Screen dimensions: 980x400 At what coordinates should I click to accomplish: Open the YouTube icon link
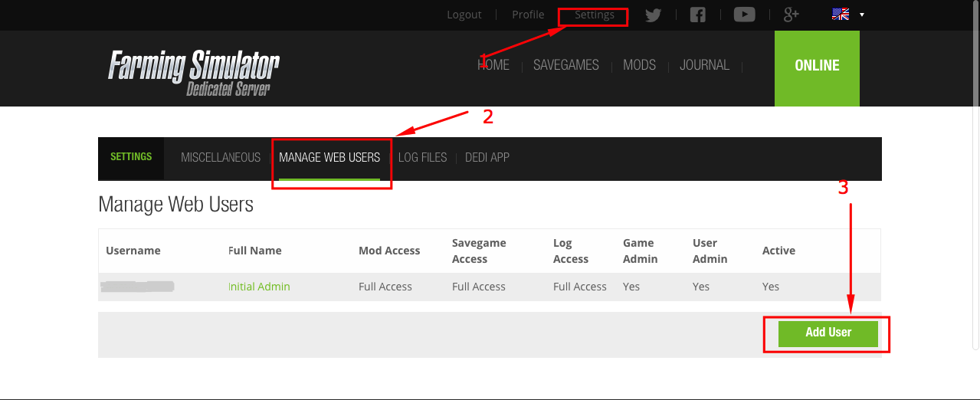(x=744, y=15)
